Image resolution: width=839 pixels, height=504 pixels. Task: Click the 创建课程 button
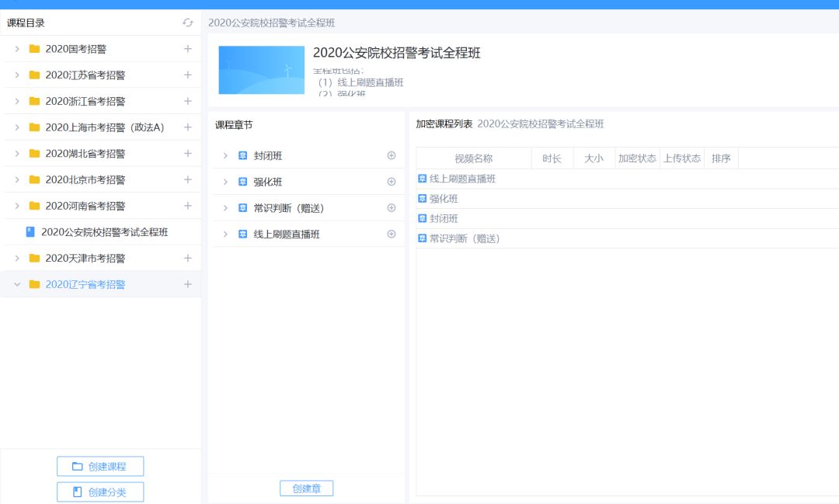point(100,466)
